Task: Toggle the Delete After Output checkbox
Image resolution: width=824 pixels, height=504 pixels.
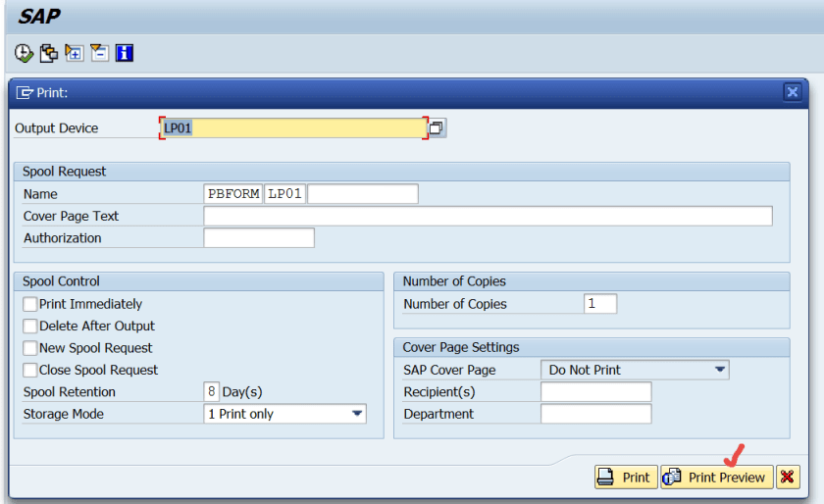Action: pos(30,327)
